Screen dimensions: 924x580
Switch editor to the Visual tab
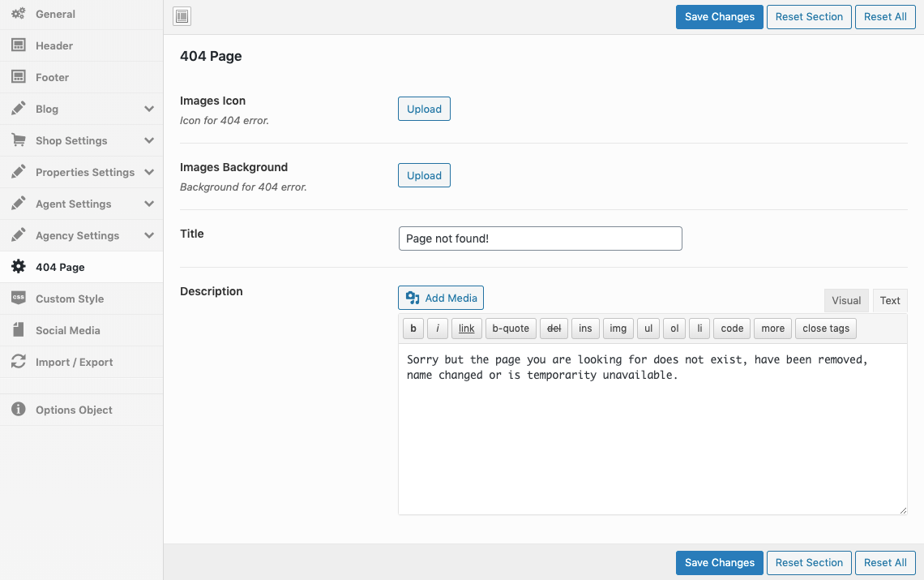click(846, 300)
